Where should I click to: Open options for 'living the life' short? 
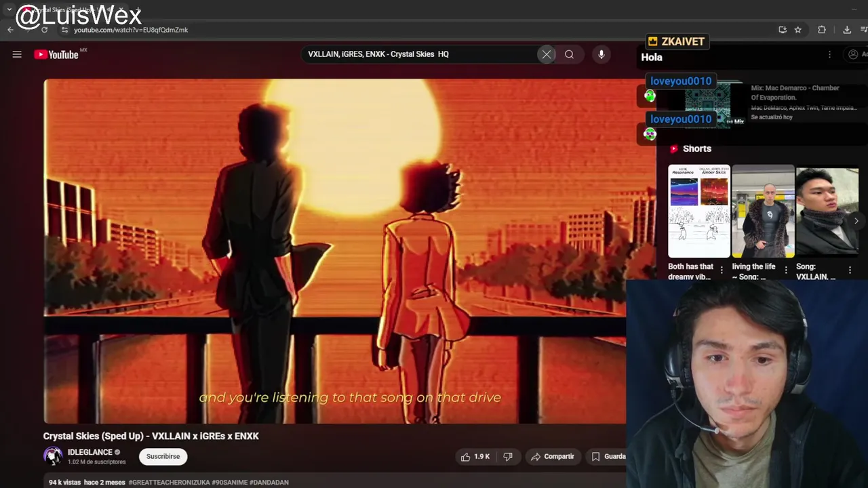(x=786, y=270)
